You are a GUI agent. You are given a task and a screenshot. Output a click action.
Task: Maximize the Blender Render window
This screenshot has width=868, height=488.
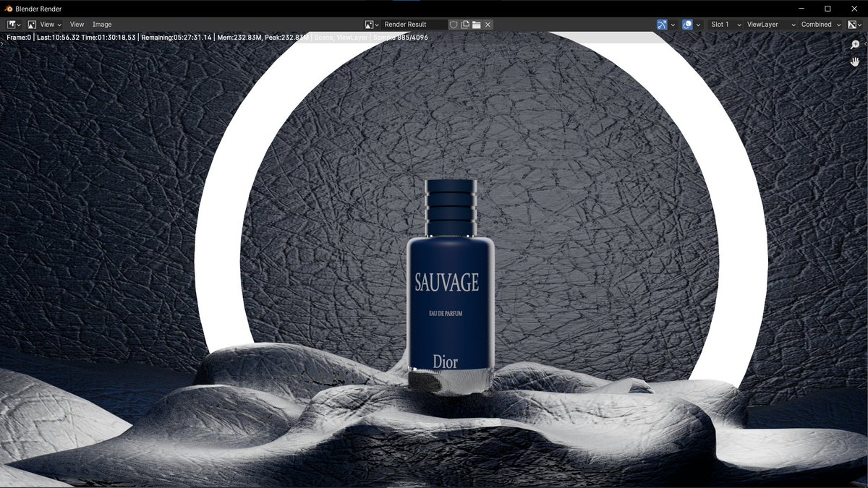(x=827, y=9)
